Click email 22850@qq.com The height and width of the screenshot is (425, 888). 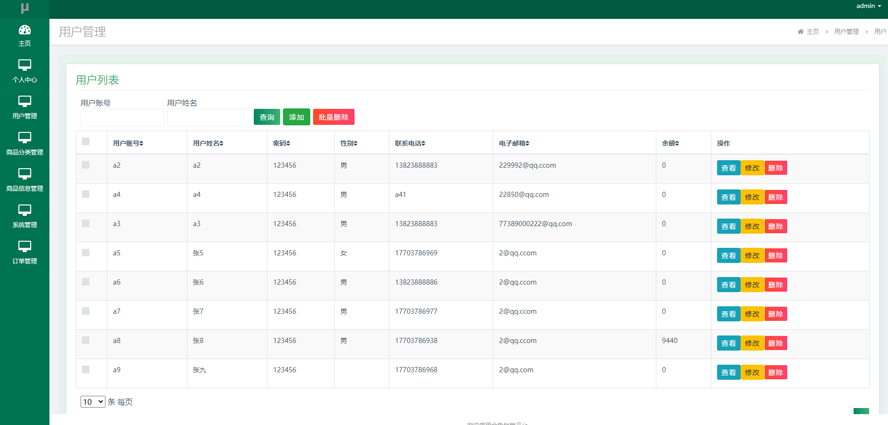[x=524, y=194]
